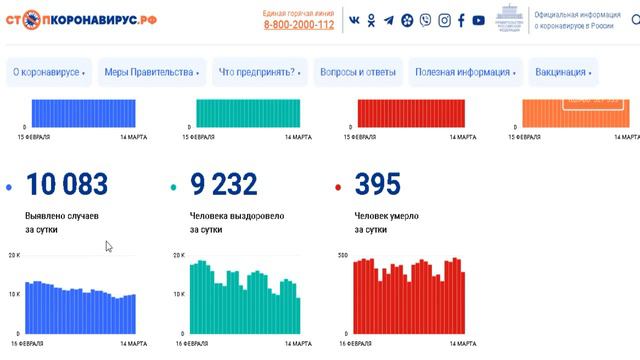This screenshot has height=360, width=640.
Task: Click the Выявлено случаев за сутки label
Action: [62, 222]
